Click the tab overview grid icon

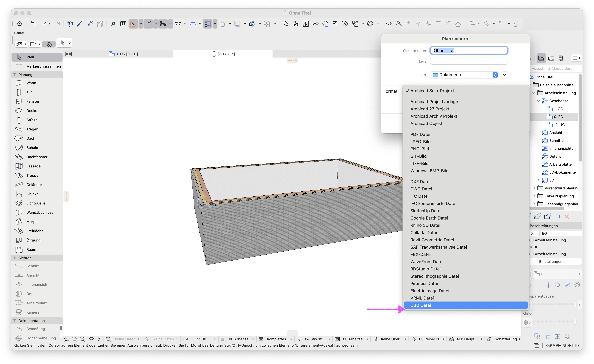click(x=69, y=54)
